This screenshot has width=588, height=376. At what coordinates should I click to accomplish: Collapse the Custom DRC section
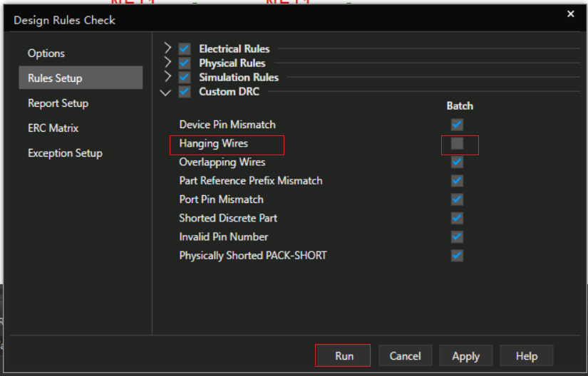(165, 92)
